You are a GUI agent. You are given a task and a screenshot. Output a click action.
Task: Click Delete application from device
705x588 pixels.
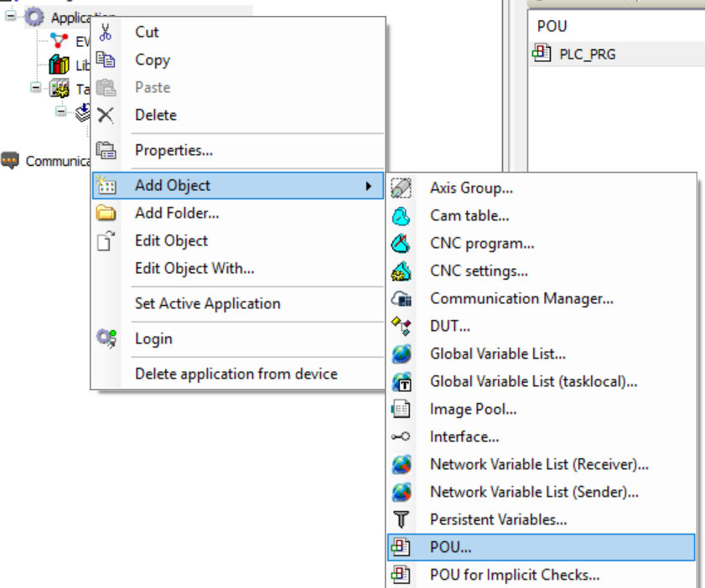pyautogui.click(x=236, y=374)
